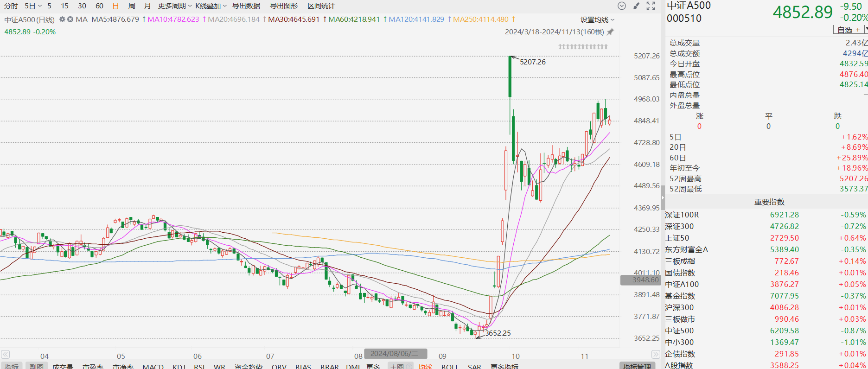Open MA indicator gear settings
Viewport: 868px width, 369px height.
62,19
